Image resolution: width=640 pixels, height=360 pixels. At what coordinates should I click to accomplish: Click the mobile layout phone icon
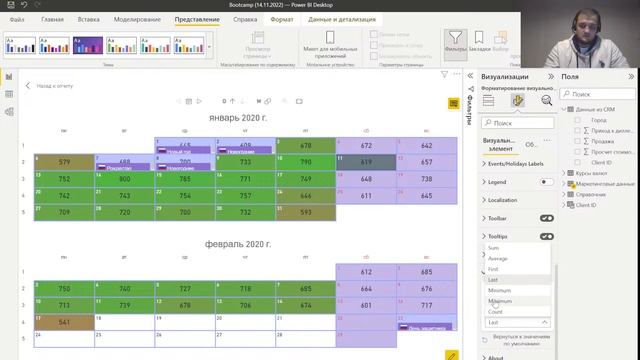pyautogui.click(x=330, y=37)
